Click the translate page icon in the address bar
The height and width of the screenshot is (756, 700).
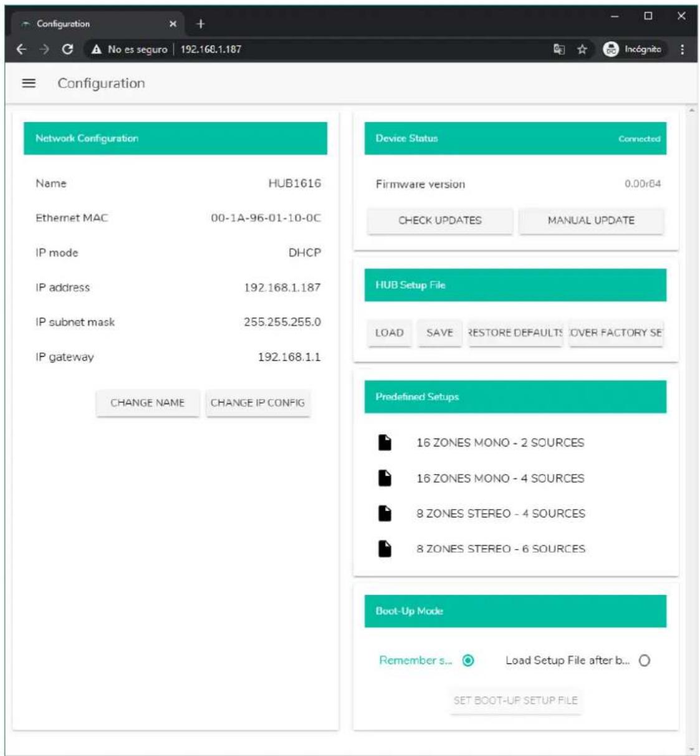click(559, 49)
